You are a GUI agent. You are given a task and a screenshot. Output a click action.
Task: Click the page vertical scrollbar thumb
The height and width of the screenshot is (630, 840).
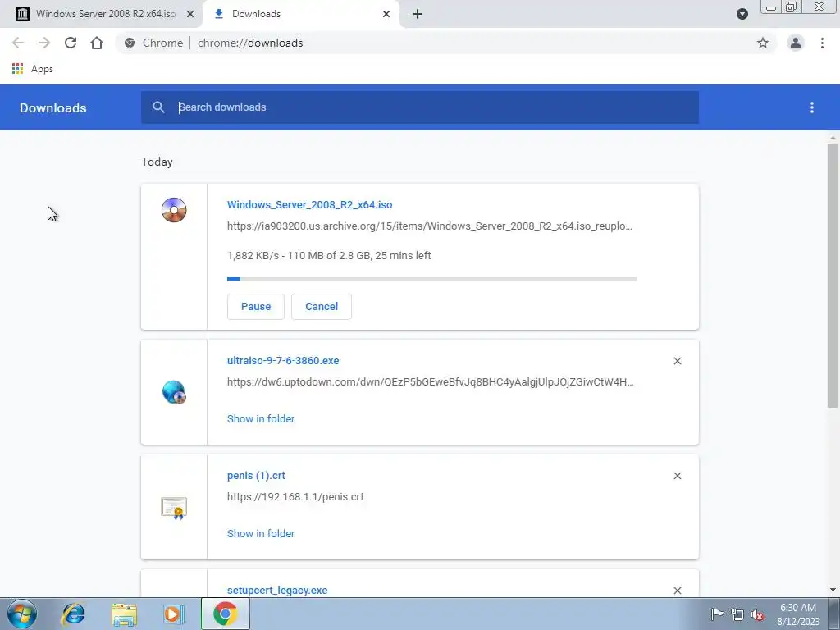pos(833,275)
